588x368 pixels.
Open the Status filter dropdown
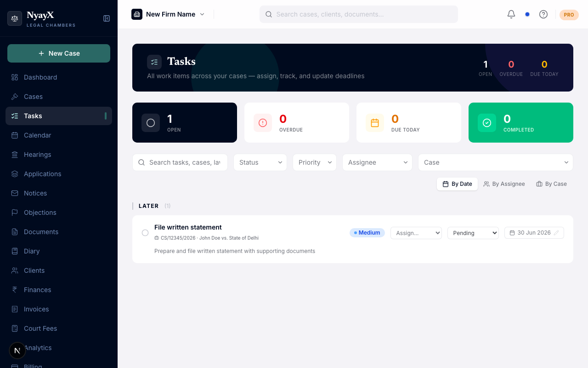(260, 162)
